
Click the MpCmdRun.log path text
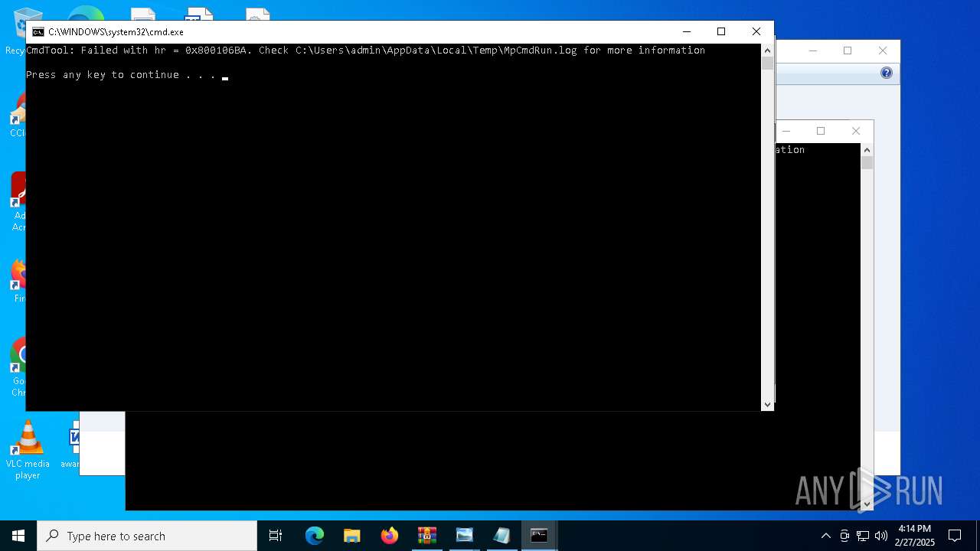point(436,50)
